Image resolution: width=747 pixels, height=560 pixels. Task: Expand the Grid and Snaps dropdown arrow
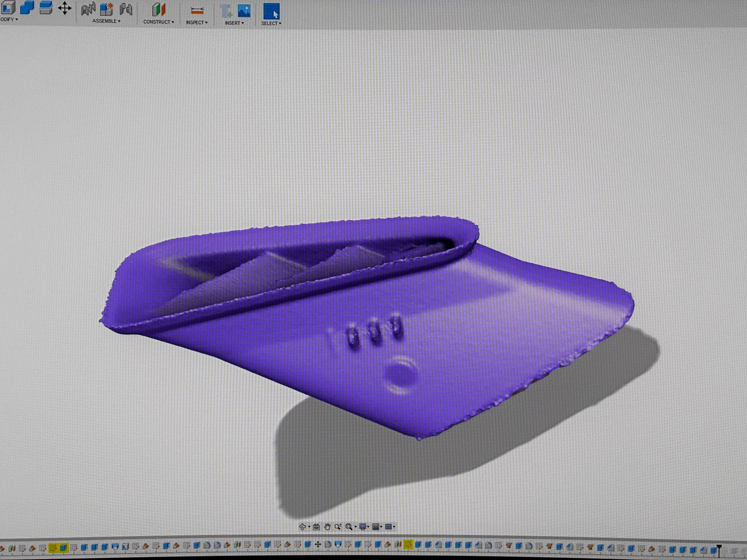tap(381, 527)
